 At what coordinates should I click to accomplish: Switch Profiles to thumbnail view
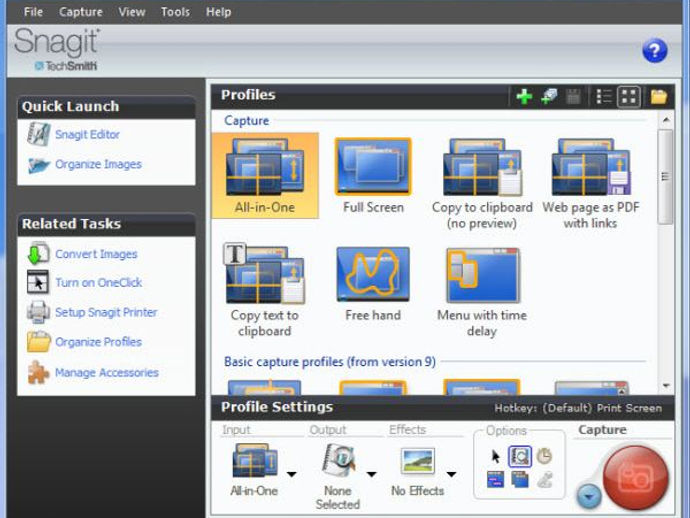coord(628,96)
